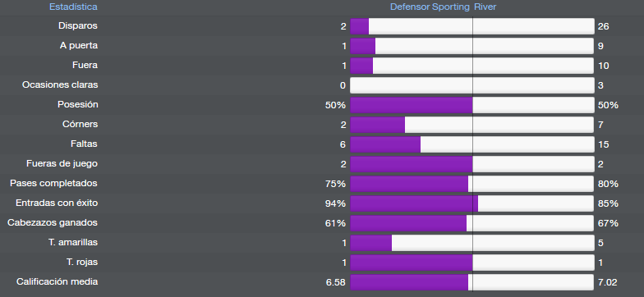Select the T. rojas row label

point(82,263)
